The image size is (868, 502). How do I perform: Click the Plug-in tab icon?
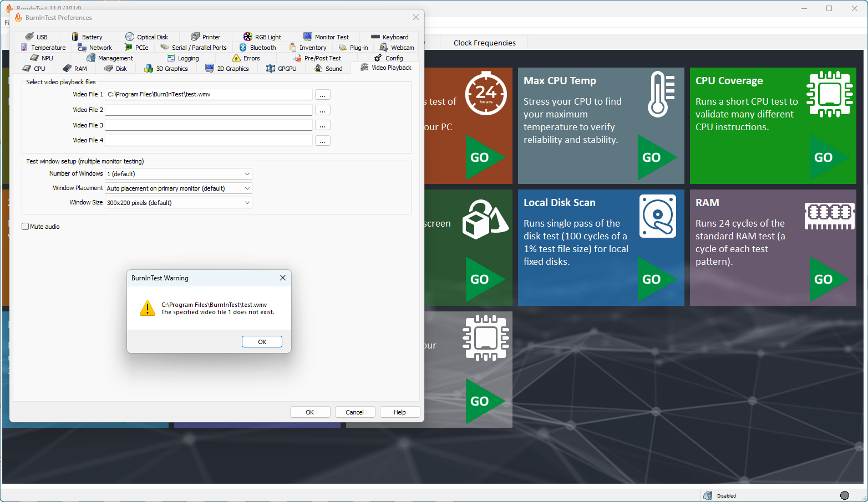point(343,47)
